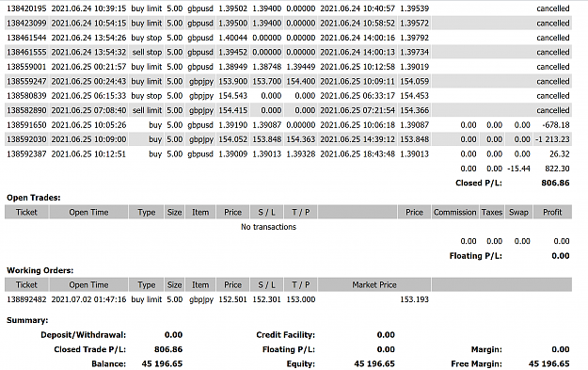Select ticket number 138591650
588x370 pixels.
(26, 125)
